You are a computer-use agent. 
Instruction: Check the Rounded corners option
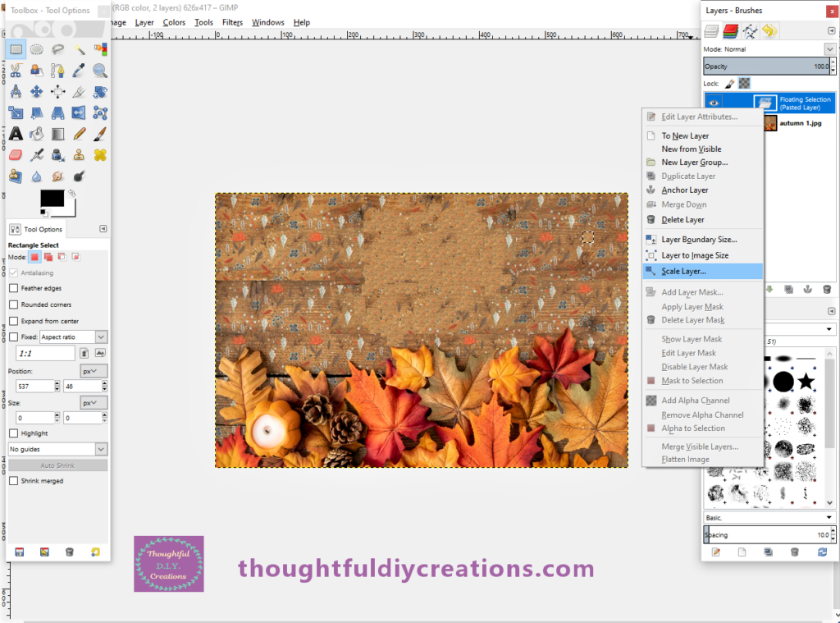tap(13, 305)
